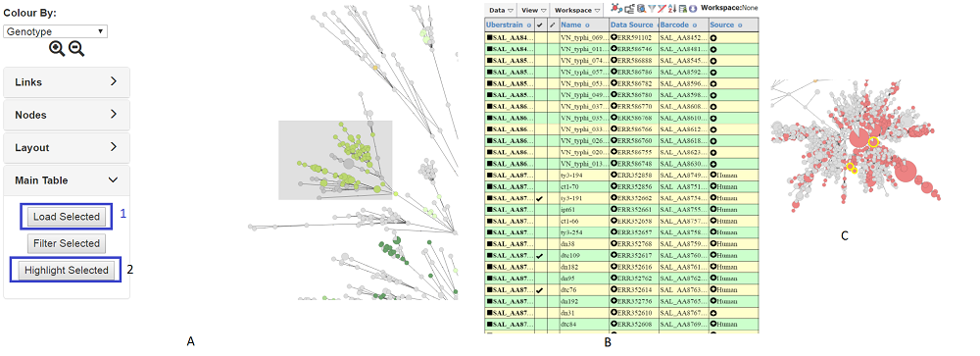Open the View dropdown menu
980x356 pixels.
click(x=534, y=10)
